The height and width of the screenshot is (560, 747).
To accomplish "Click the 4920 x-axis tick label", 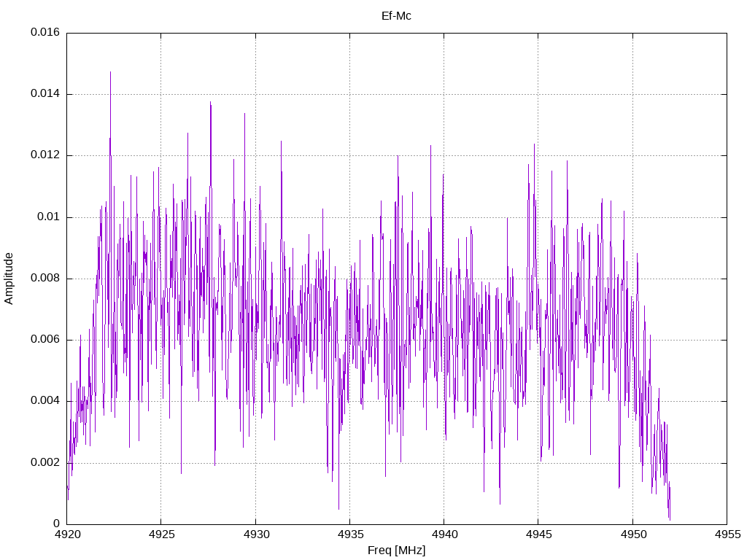I will [x=68, y=534].
